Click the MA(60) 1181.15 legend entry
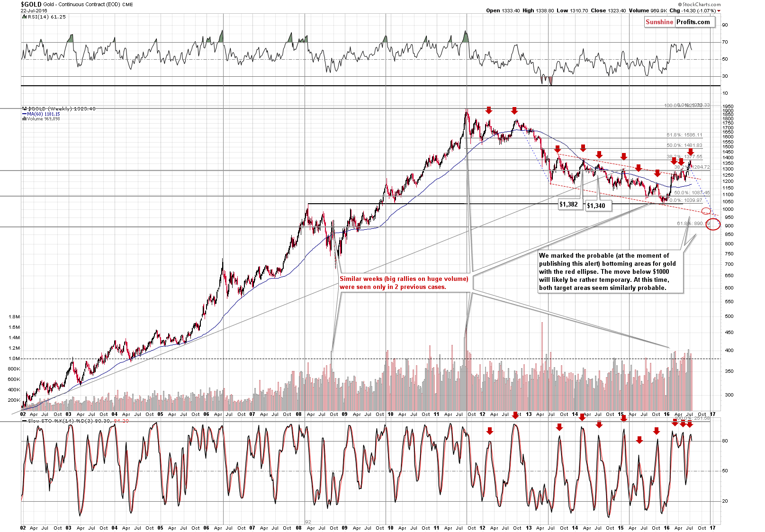The width and height of the screenshot is (765, 532). [x=41, y=114]
